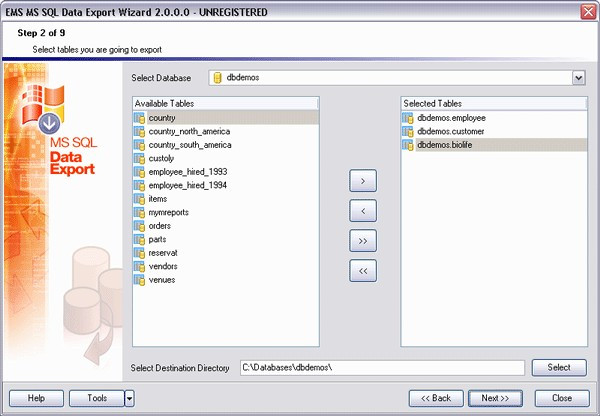Image resolution: width=600 pixels, height=416 pixels.
Task: Click the table icon beside employee_hired_1994
Action: [140, 185]
